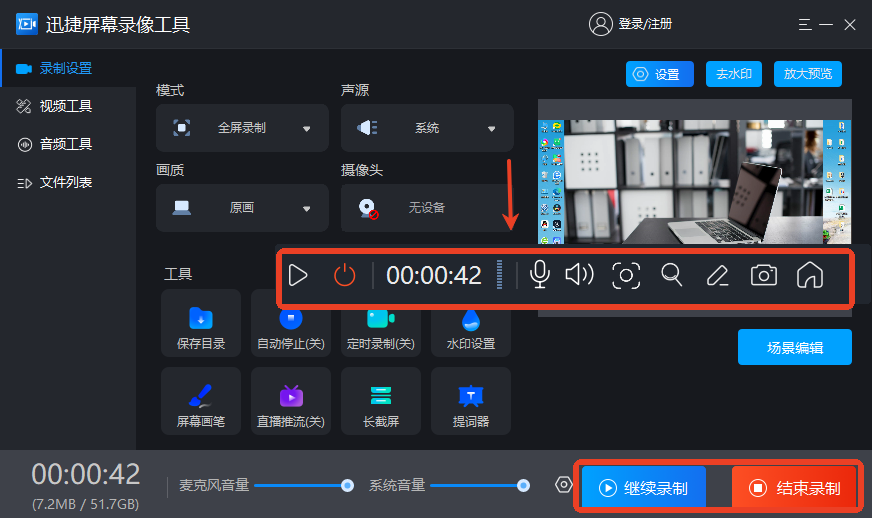Viewport: 872px width, 518px height.
Task: Resume recording with floating toolbar play icon
Action: pos(298,275)
